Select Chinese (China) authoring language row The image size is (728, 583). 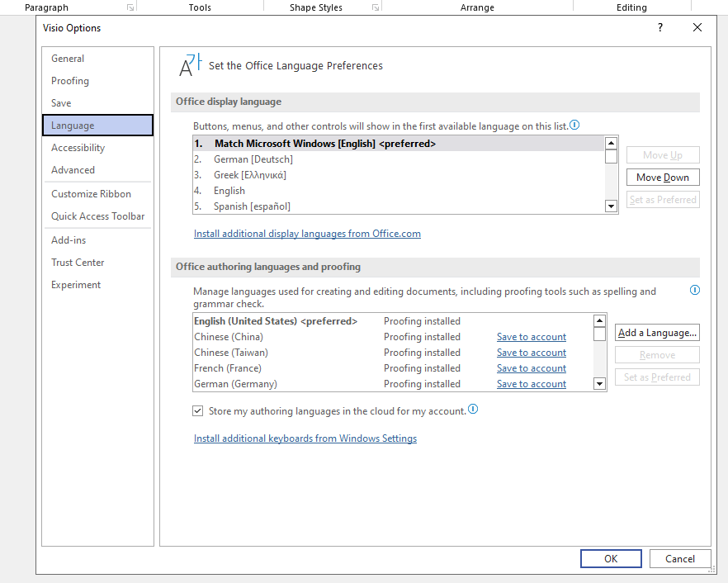(x=393, y=337)
